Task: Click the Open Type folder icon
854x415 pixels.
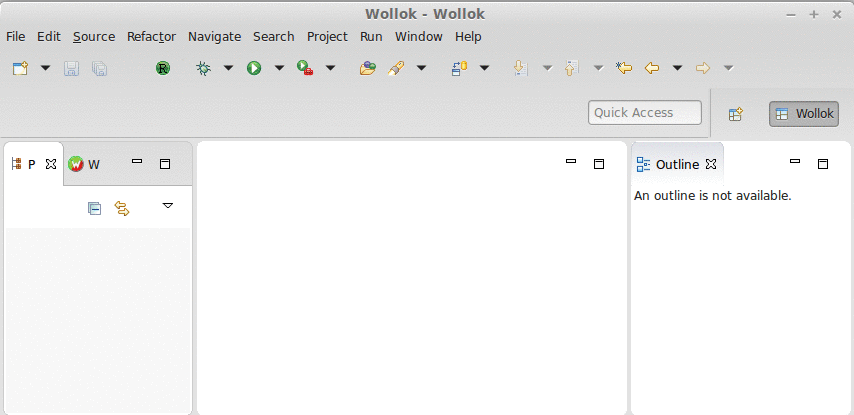Action: [x=368, y=68]
